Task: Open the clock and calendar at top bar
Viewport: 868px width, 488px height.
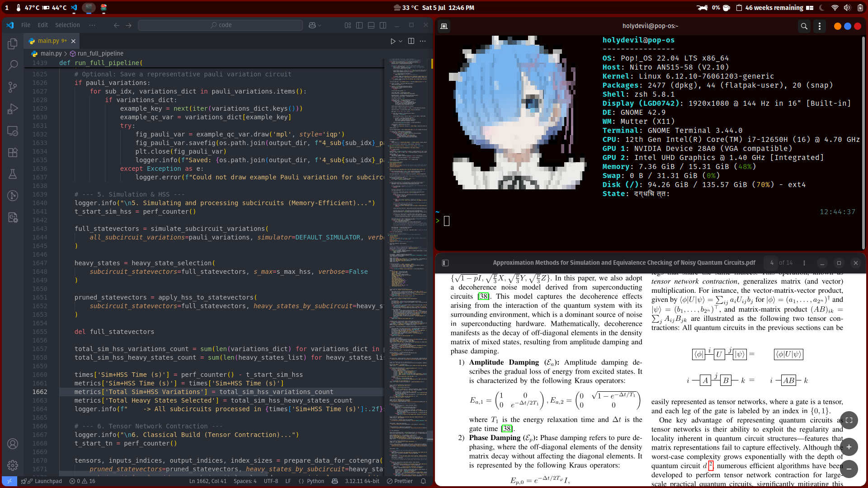Action: (x=448, y=8)
